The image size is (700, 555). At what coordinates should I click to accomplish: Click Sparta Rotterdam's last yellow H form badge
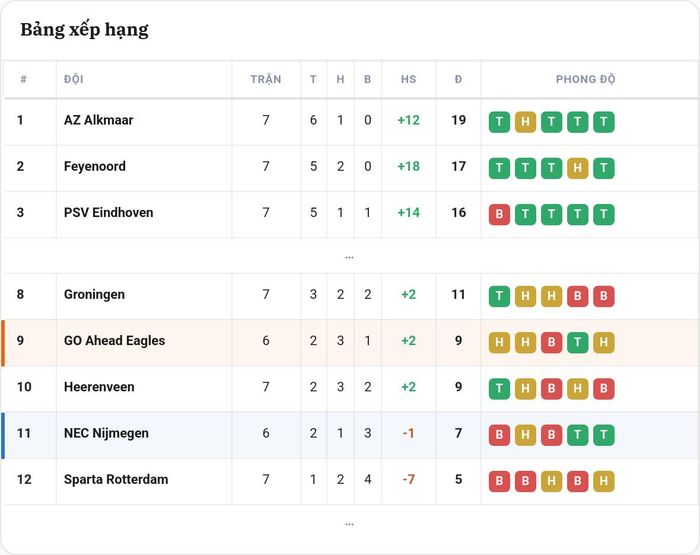(604, 481)
